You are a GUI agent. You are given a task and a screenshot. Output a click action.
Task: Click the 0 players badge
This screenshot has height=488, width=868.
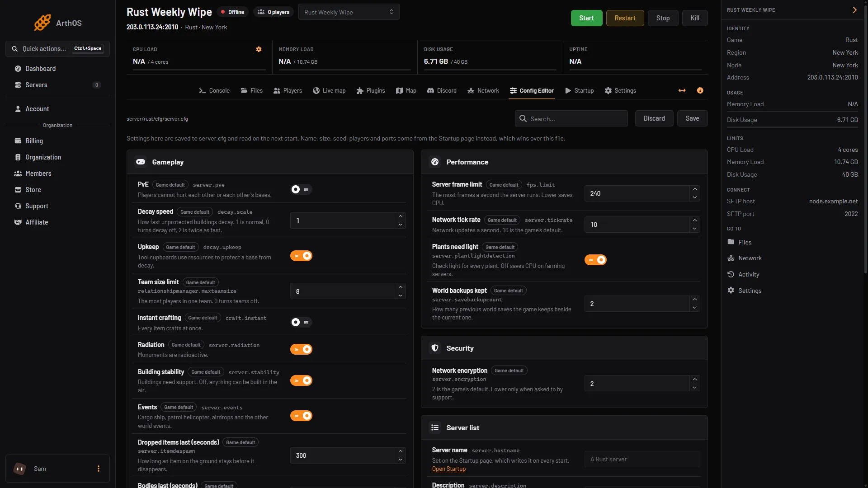tap(274, 12)
